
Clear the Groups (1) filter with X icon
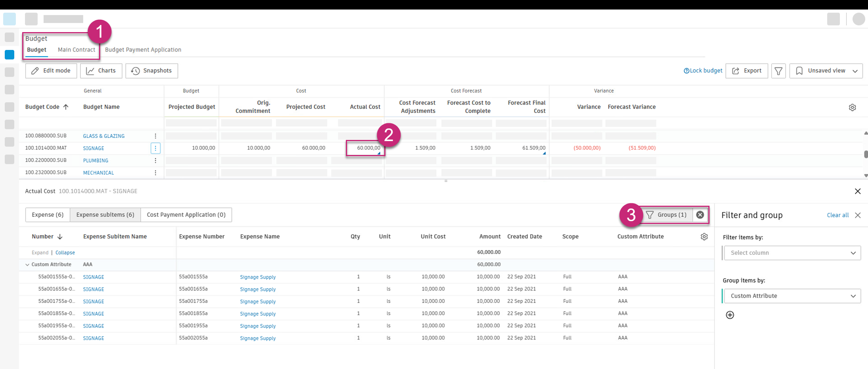pyautogui.click(x=700, y=215)
